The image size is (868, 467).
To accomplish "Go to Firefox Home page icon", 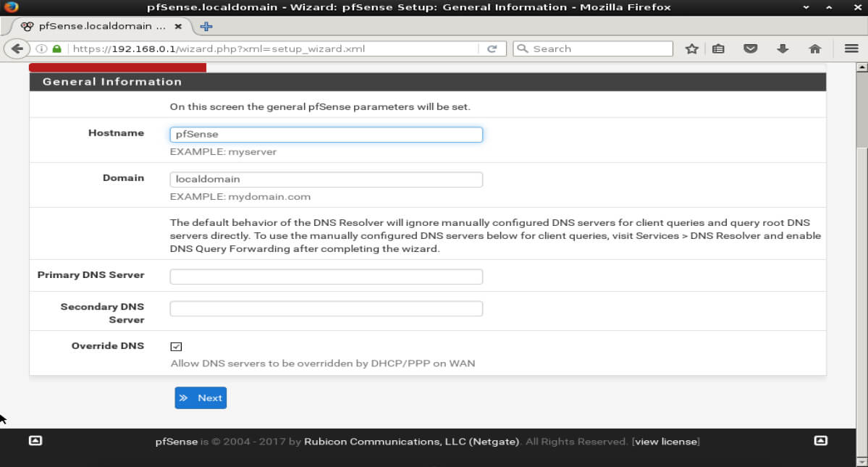I will [x=814, y=49].
